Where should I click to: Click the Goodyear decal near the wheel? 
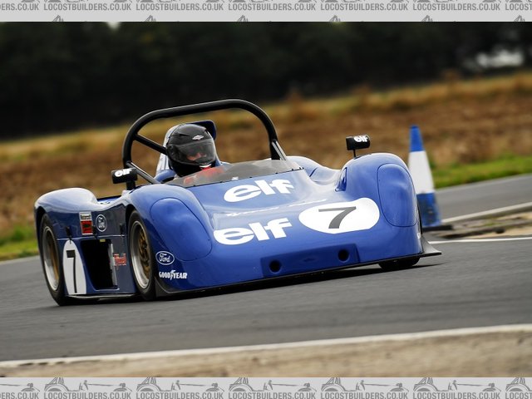(173, 274)
